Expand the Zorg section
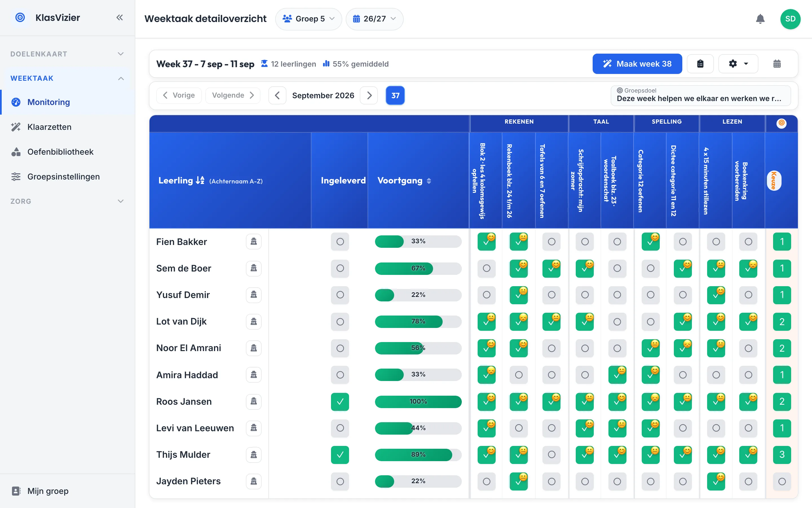Screen dimensions: 812x508 (67, 201)
